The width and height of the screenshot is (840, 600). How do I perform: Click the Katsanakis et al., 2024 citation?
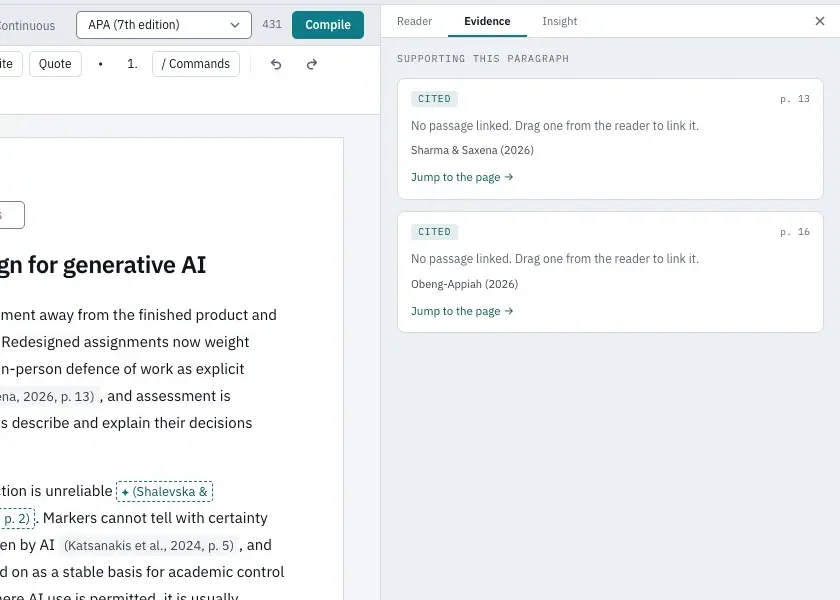click(149, 546)
